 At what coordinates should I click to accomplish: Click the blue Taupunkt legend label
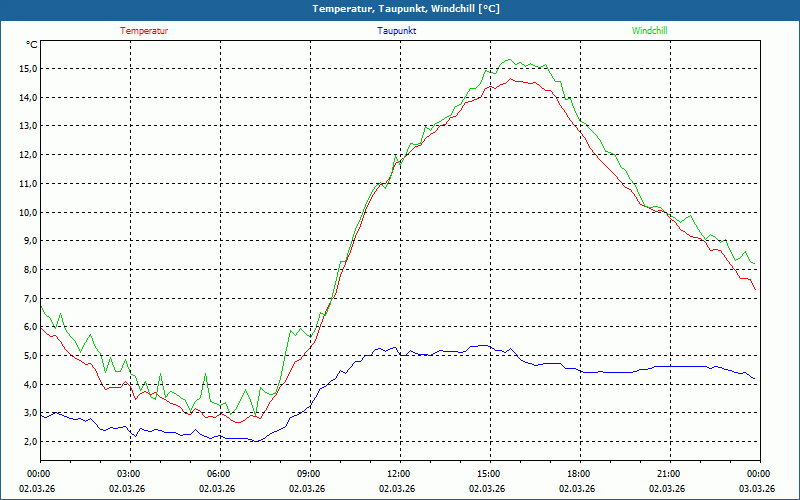point(396,31)
